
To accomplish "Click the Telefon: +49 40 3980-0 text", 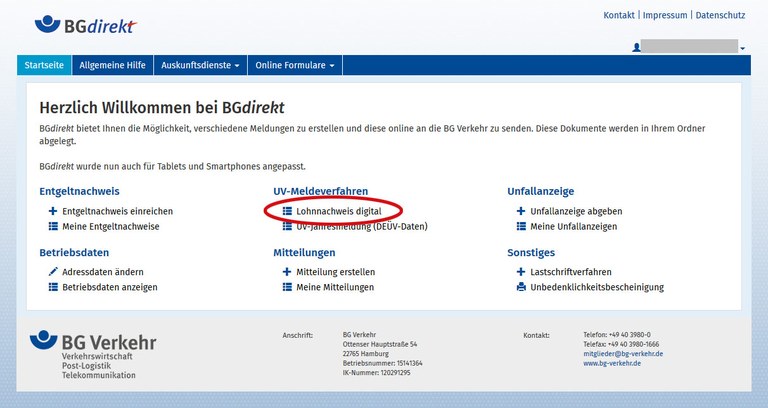I will (x=617, y=335).
